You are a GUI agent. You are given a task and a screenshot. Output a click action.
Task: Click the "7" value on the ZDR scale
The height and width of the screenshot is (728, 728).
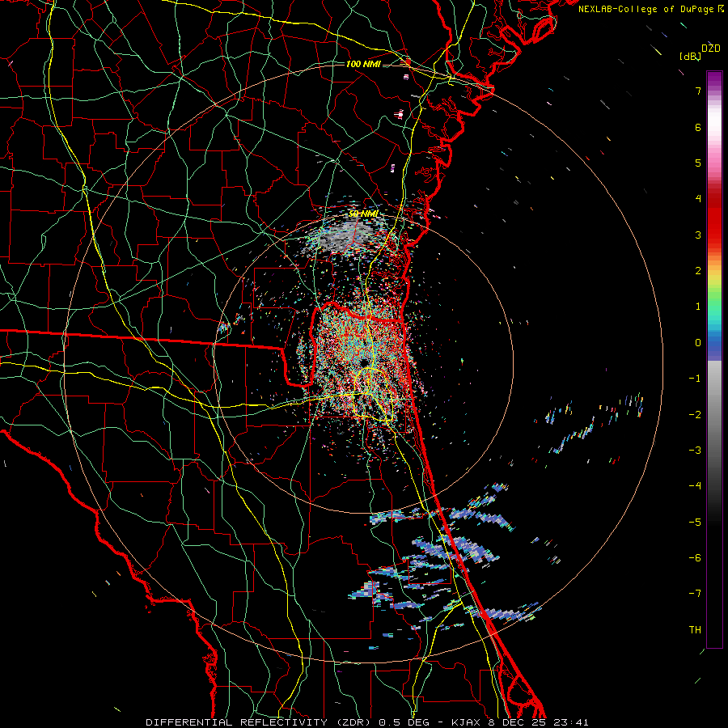click(698, 91)
